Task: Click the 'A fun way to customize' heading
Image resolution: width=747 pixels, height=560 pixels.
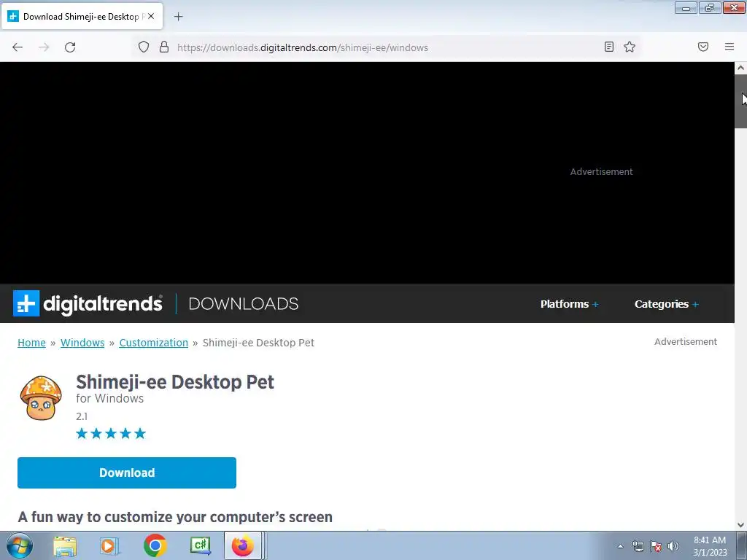Action: point(175,517)
